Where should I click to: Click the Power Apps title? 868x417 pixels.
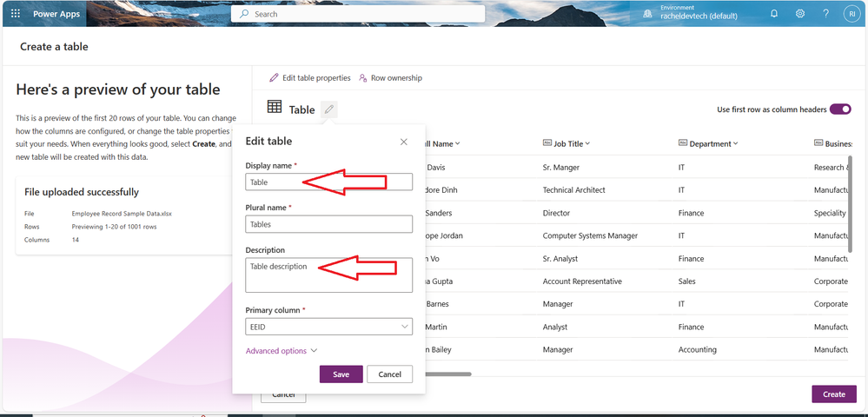[56, 14]
